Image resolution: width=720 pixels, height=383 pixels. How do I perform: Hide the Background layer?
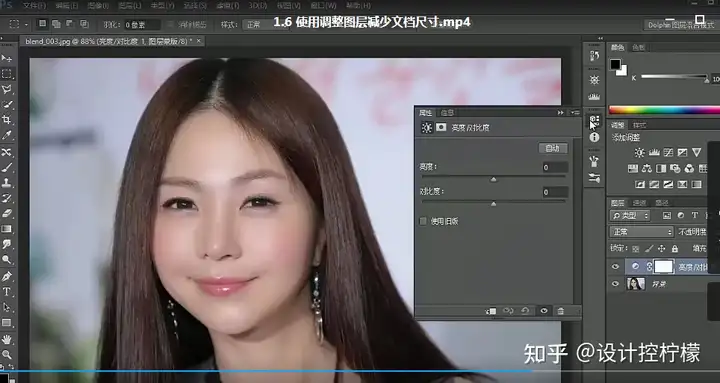pyautogui.click(x=615, y=284)
